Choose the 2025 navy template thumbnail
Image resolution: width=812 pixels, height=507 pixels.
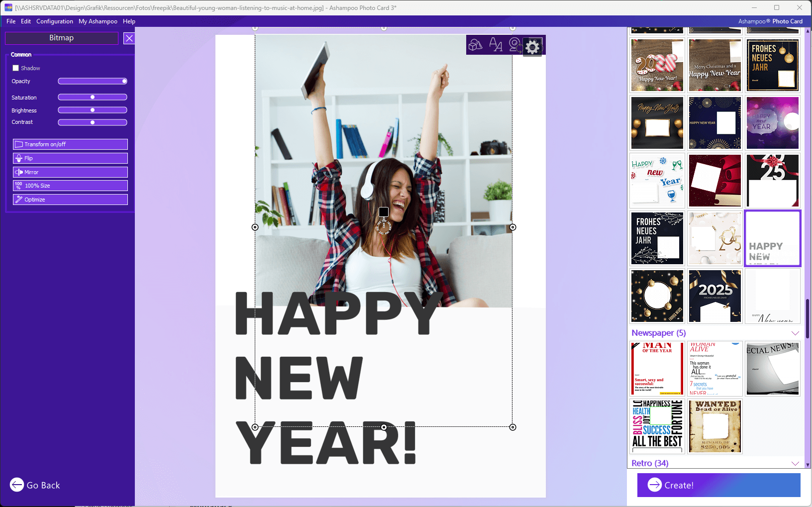tap(715, 296)
